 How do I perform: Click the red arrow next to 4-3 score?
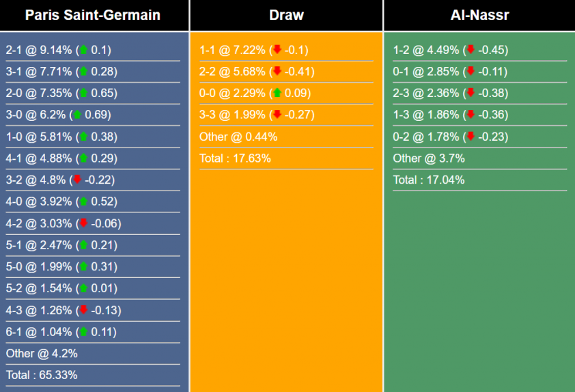click(x=83, y=311)
